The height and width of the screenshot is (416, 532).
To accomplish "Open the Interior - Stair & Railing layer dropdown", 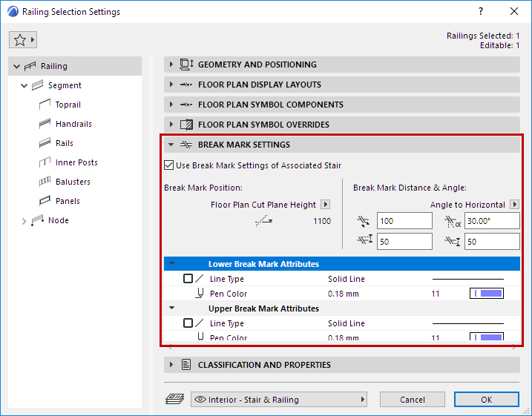I will click(x=279, y=400).
